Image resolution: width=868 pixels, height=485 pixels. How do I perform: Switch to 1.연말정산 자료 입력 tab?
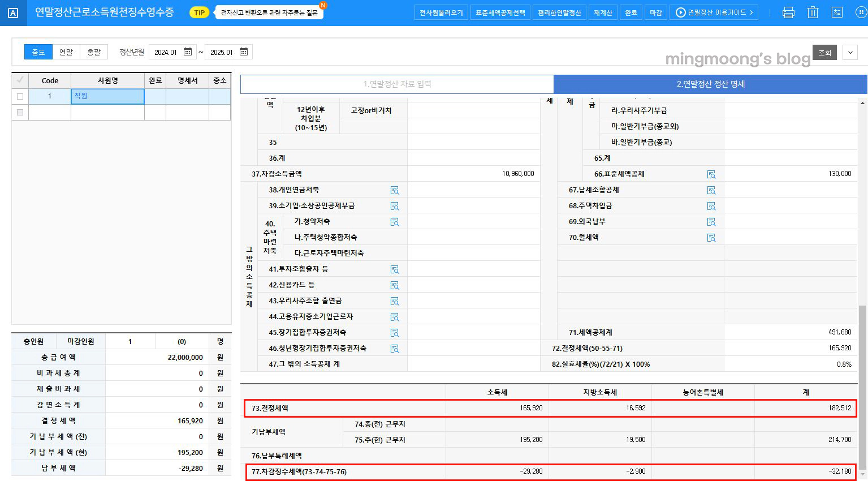point(397,84)
